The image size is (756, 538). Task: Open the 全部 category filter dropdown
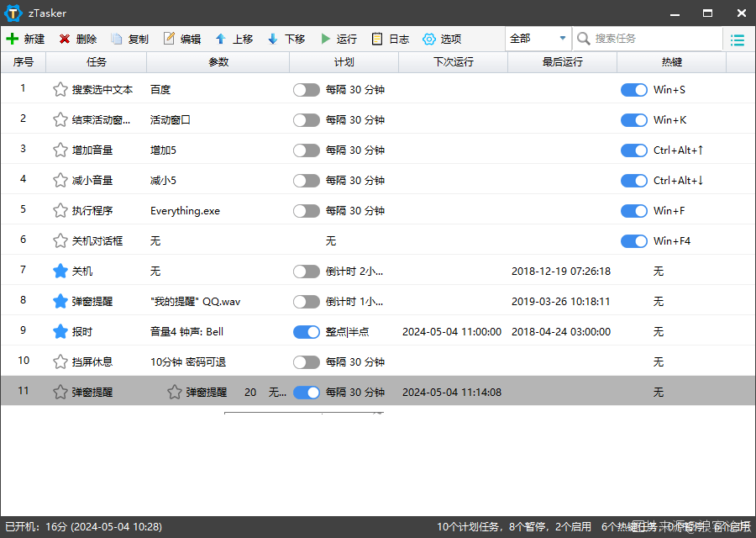[538, 39]
